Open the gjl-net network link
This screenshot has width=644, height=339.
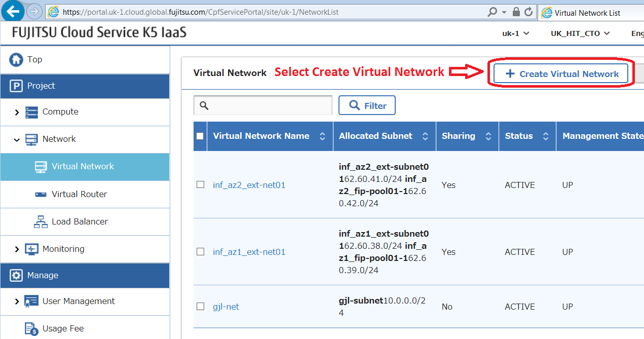click(226, 307)
